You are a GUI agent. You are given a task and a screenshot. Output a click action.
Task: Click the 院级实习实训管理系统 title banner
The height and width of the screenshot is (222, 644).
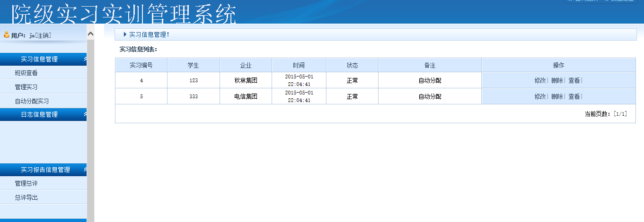coord(124,14)
